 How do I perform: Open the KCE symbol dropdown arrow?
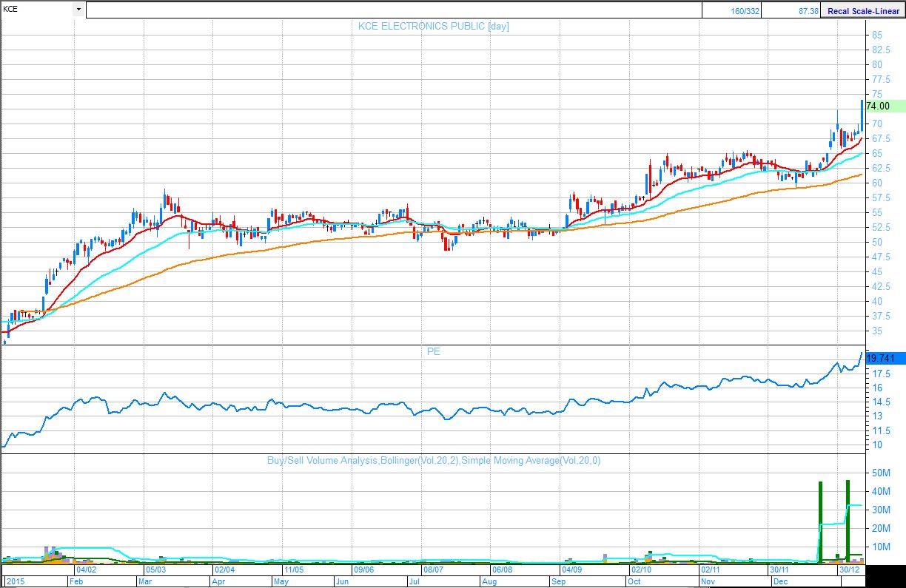(78, 10)
